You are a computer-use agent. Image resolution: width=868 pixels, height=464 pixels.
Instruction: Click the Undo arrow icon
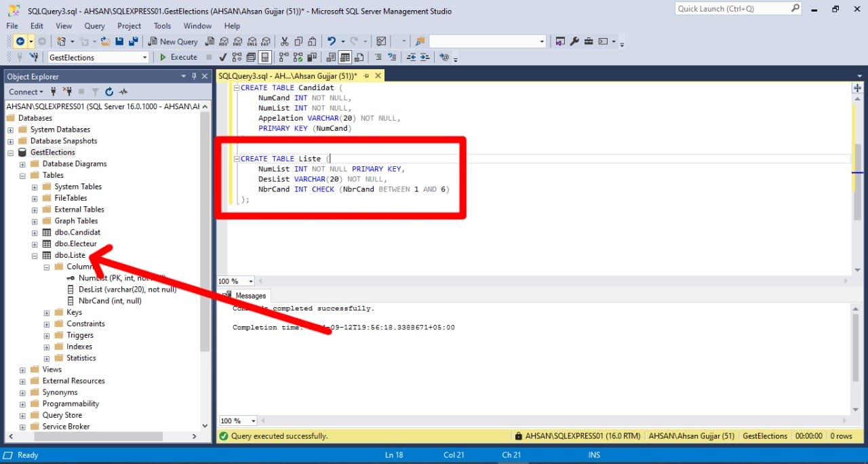click(332, 41)
